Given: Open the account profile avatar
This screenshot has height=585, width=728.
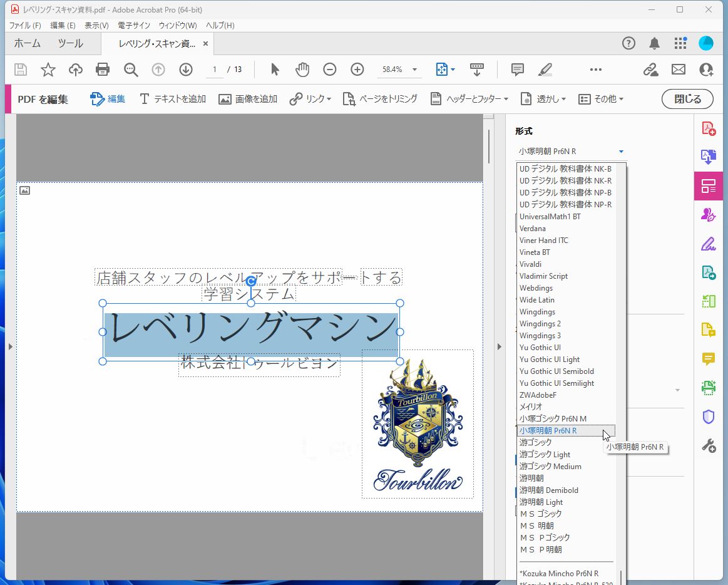Looking at the screenshot, I should 706,43.
